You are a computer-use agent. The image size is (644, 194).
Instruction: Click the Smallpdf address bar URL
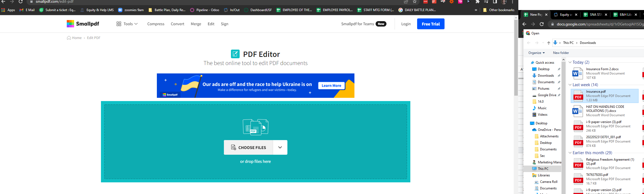click(x=55, y=2)
